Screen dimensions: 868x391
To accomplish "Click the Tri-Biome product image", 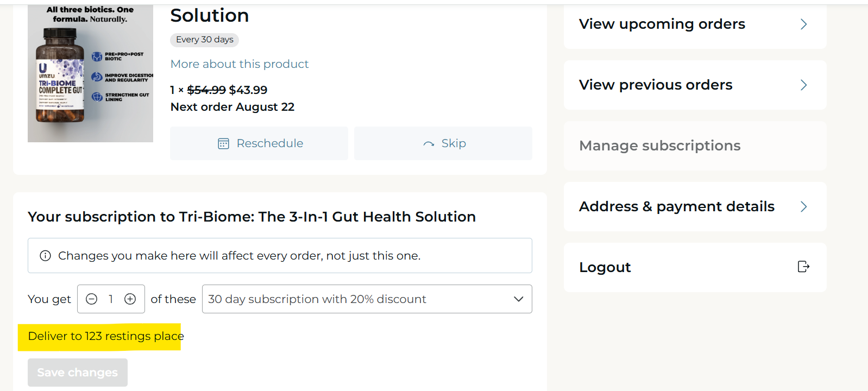I will click(x=90, y=73).
